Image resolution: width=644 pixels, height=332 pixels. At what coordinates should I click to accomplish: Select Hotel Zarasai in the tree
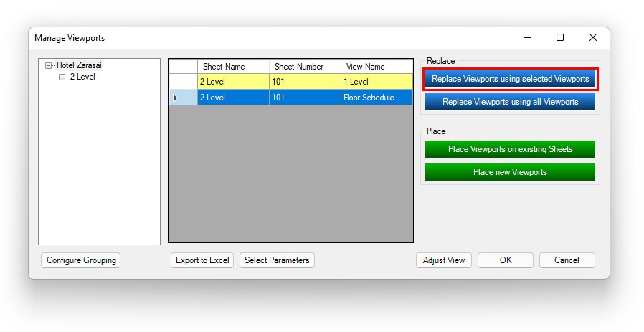pos(79,65)
